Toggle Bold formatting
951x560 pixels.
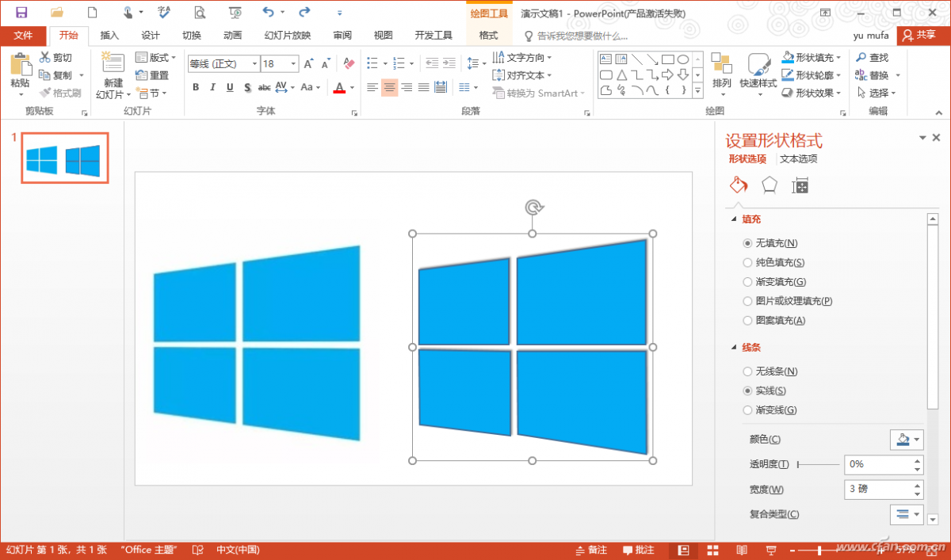[x=195, y=88]
